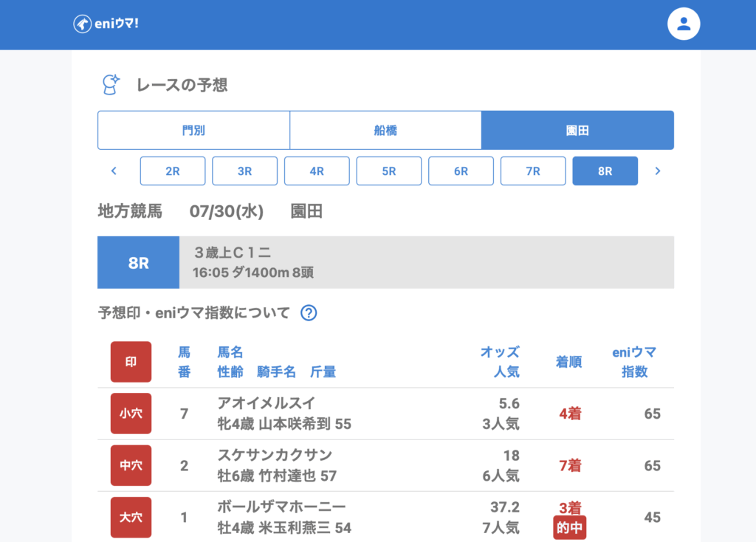Screen dimensions: 756x542
Task: Open race 6R
Action: (461, 171)
